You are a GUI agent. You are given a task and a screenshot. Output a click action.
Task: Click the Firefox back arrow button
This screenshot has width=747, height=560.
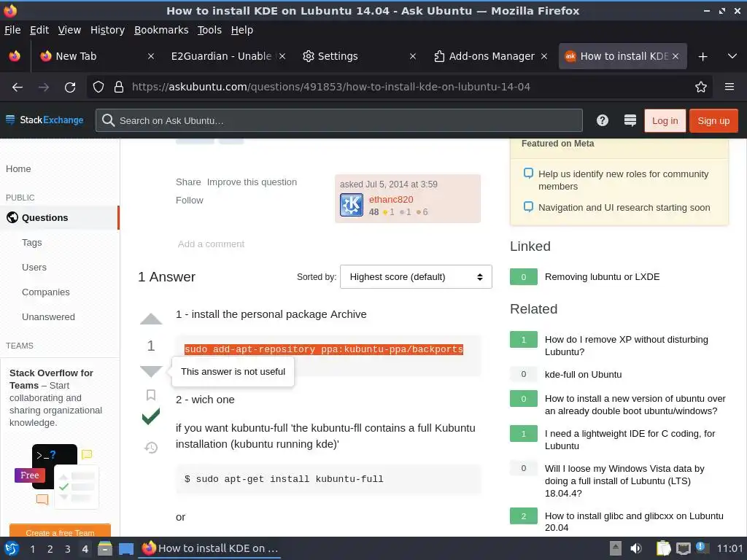coord(18,87)
